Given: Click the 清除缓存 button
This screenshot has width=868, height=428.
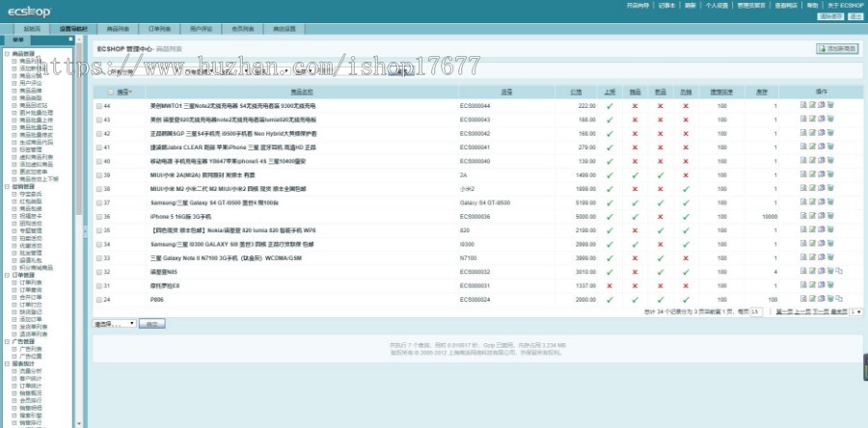Looking at the screenshot, I should [830, 16].
